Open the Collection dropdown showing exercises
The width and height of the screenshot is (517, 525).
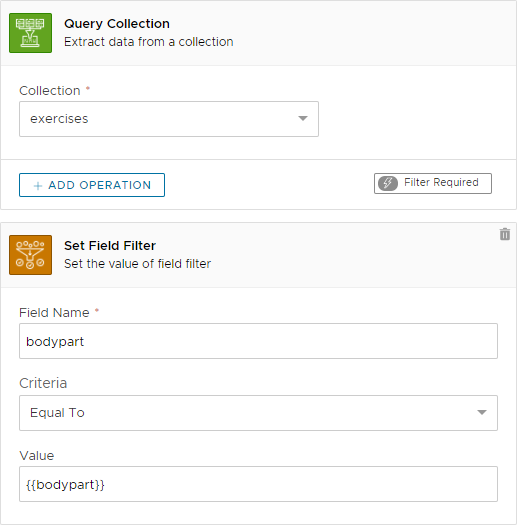pyautogui.click(x=169, y=119)
